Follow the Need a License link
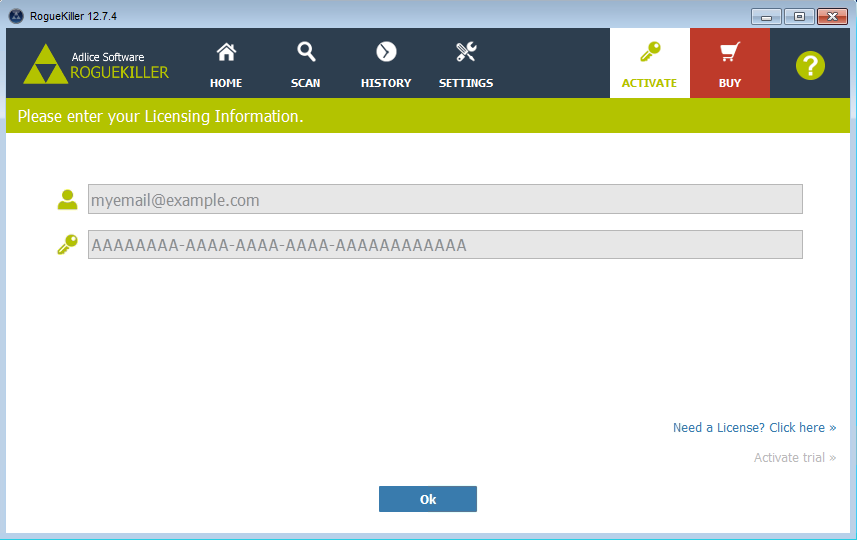The height and width of the screenshot is (540, 857). (754, 427)
